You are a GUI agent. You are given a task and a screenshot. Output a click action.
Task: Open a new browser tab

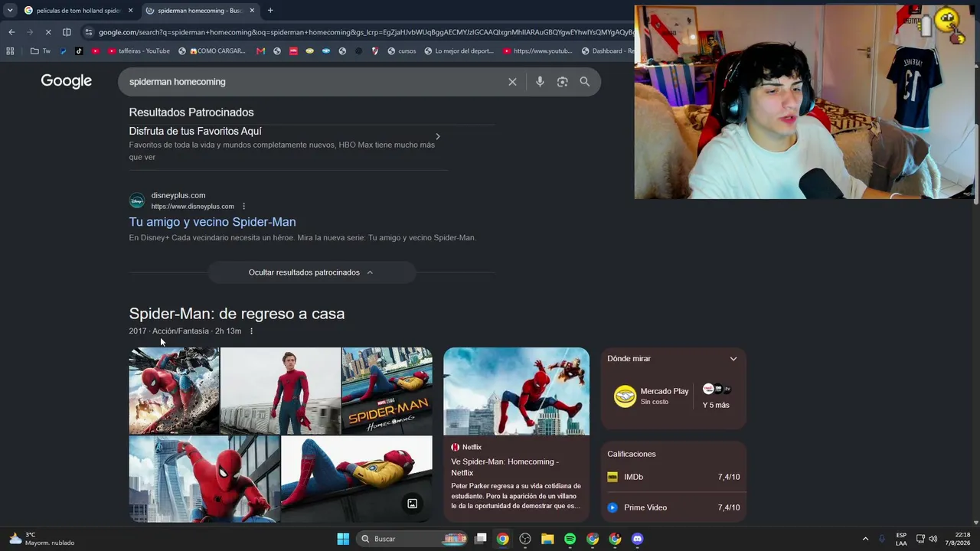click(270, 11)
